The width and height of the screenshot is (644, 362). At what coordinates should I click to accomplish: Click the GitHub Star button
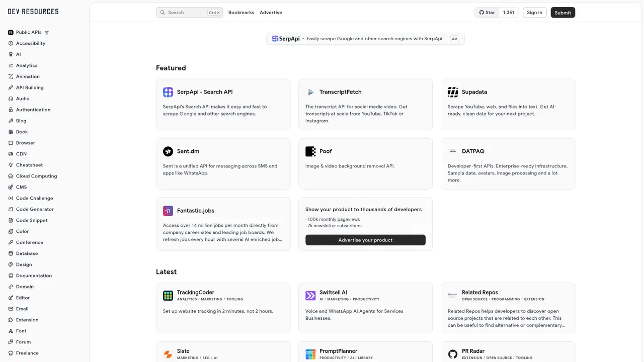[x=487, y=13]
